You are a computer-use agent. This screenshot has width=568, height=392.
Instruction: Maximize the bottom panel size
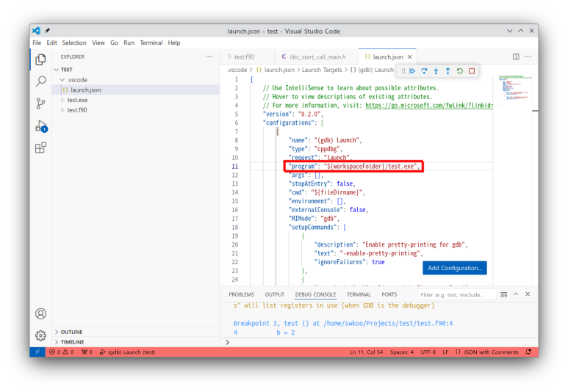coord(516,294)
